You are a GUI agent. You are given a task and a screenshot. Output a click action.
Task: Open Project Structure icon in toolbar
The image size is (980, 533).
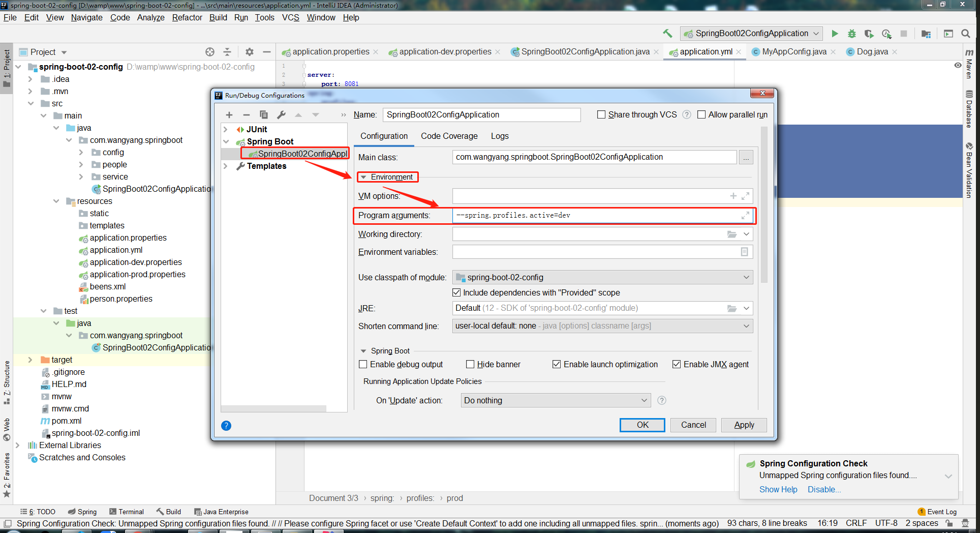[x=926, y=34]
